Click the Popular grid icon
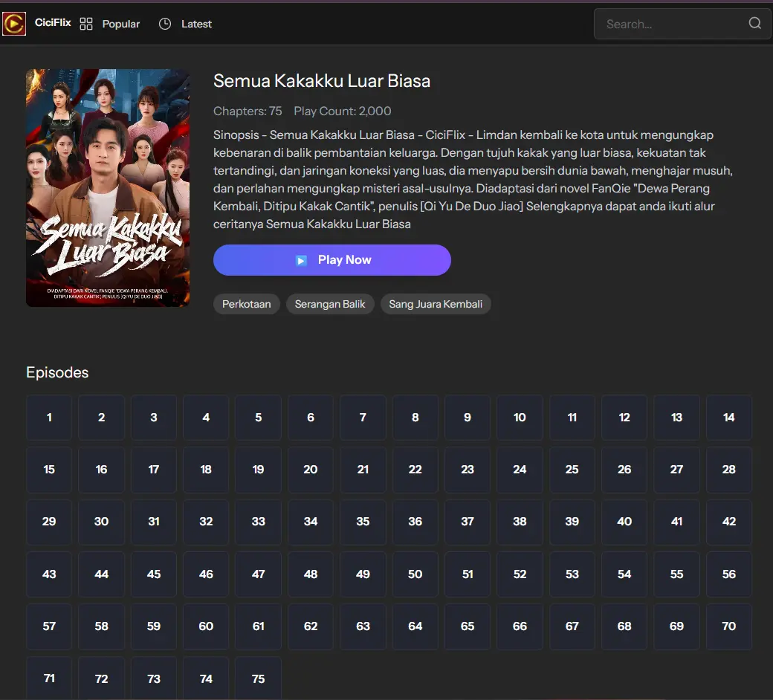The width and height of the screenshot is (773, 700). point(86,24)
